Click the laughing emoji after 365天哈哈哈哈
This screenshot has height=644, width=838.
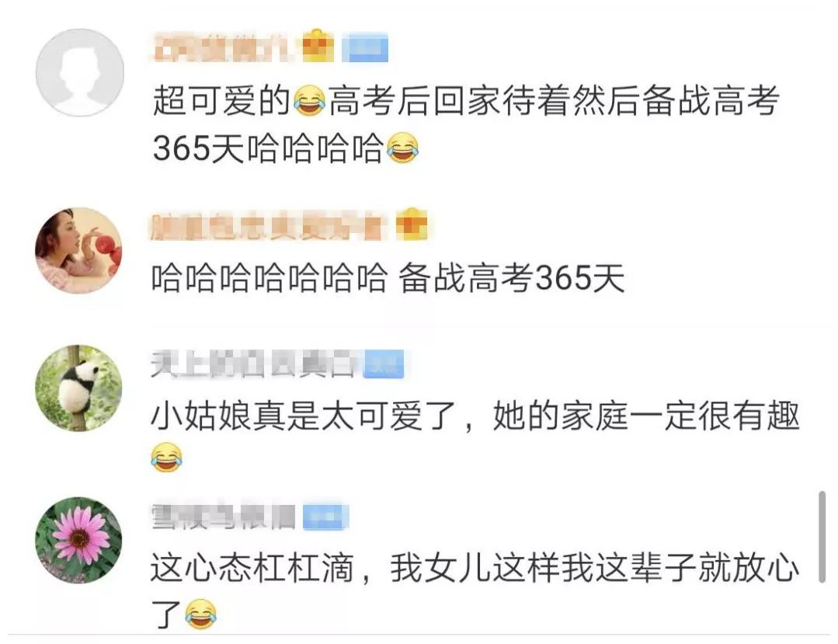coord(402,148)
